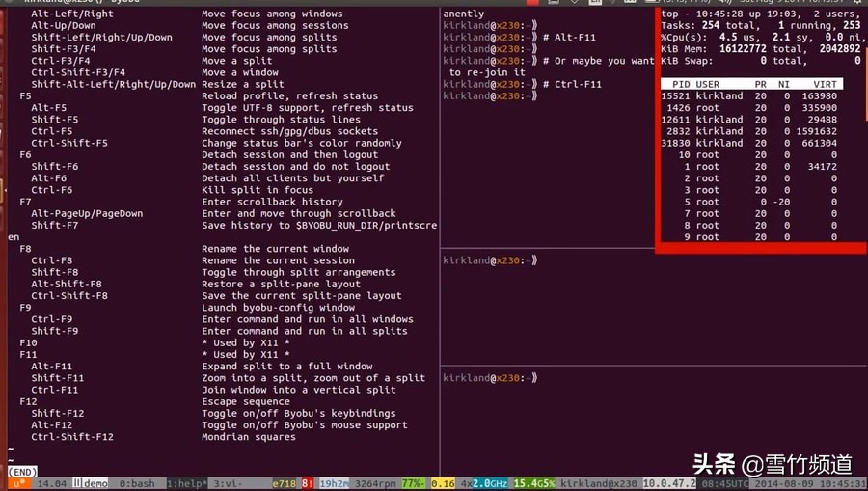Click the 'Alt-PageUp/PageDown' keybinding

87,214
